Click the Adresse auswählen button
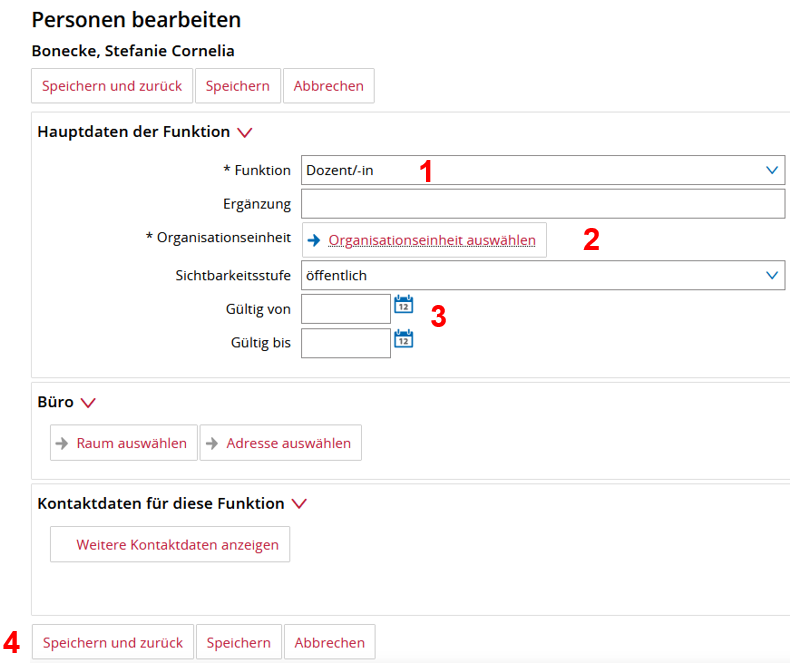Image resolution: width=790 pixels, height=669 pixels. 281,443
